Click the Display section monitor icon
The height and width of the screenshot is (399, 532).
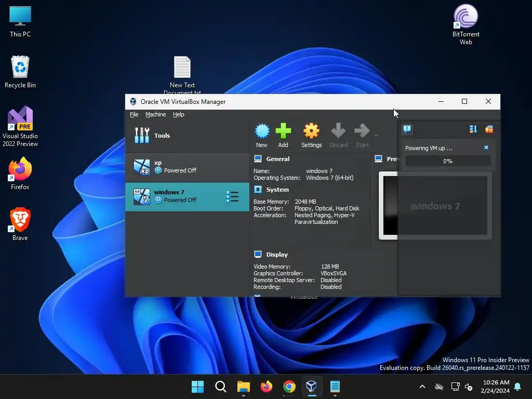click(x=258, y=254)
